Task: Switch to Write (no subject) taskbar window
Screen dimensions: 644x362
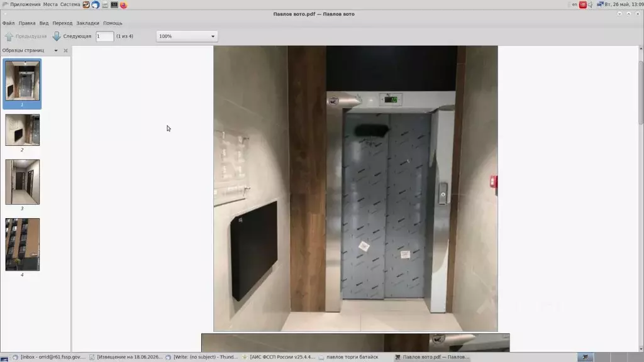Action: point(202,357)
